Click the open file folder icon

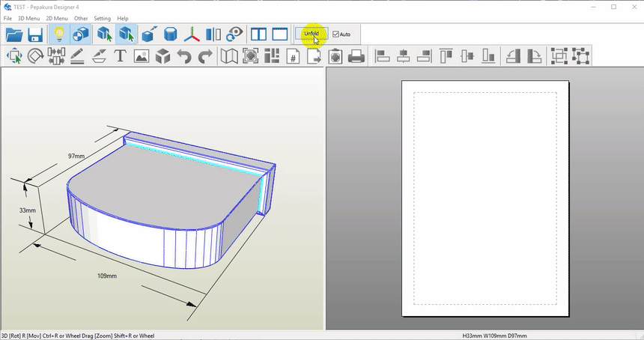[x=14, y=34]
